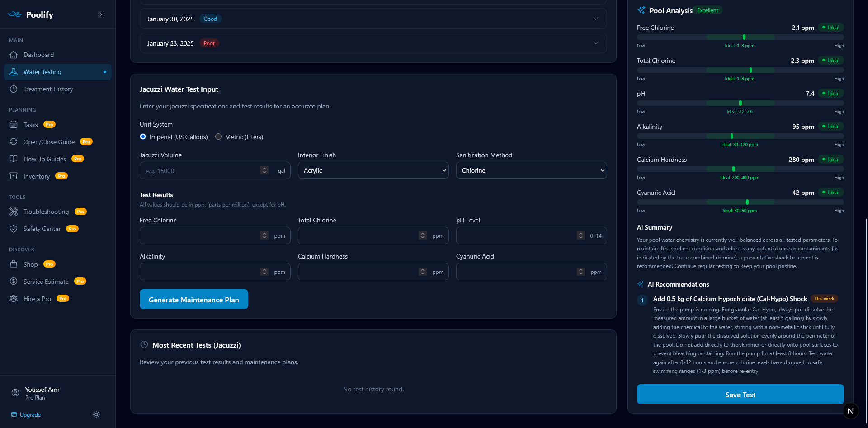Screen dimensions: 868x428
Task: Click the Pool Analysis sparkle icon
Action: click(x=641, y=10)
